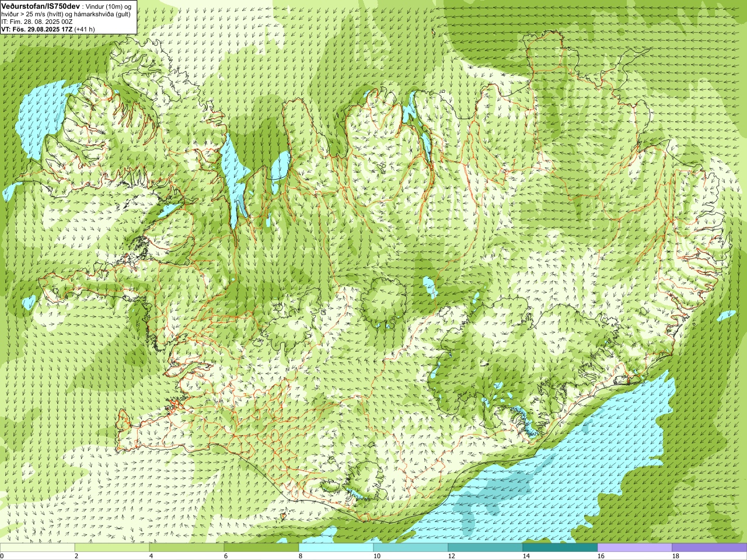Screen dimensions: 747x560
Task: Click the 'VT: Fös. 29.08.2025 17Z' valid time line
Action: click(37, 29)
